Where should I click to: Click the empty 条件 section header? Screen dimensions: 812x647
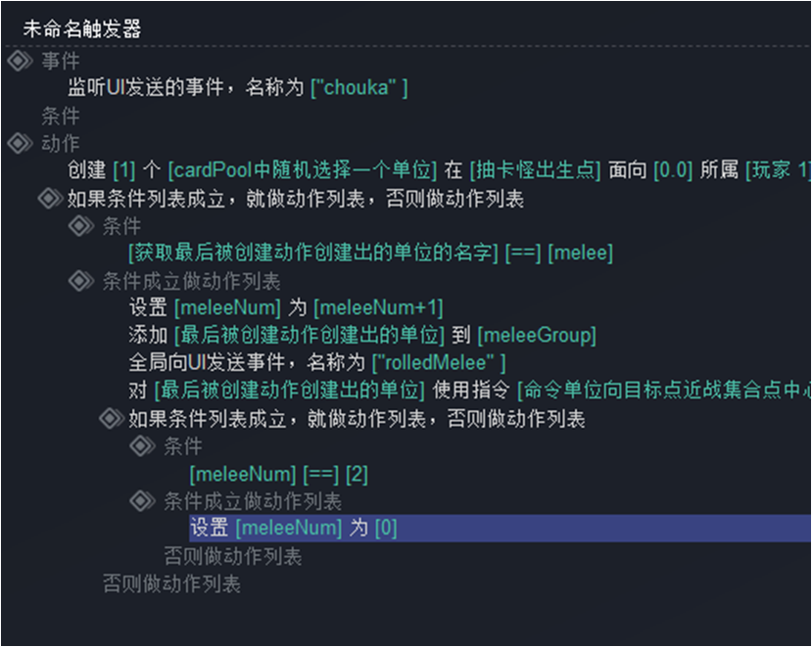(x=61, y=116)
